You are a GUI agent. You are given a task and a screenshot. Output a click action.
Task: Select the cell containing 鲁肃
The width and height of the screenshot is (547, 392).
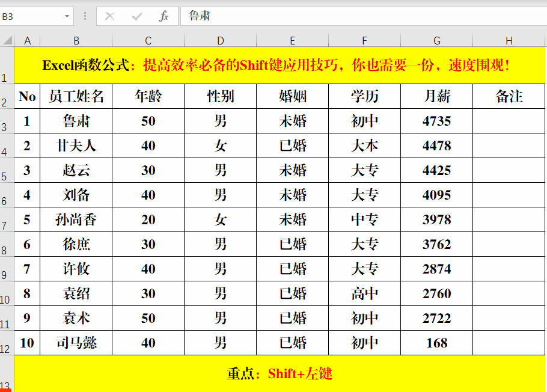click(76, 121)
